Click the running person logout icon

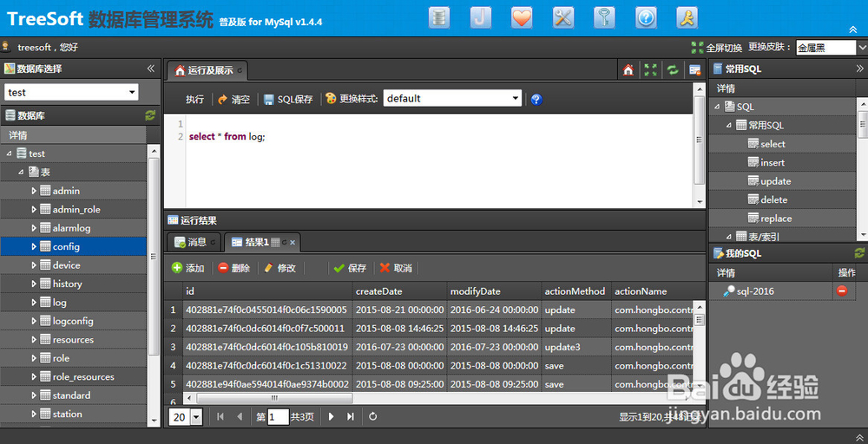[687, 17]
